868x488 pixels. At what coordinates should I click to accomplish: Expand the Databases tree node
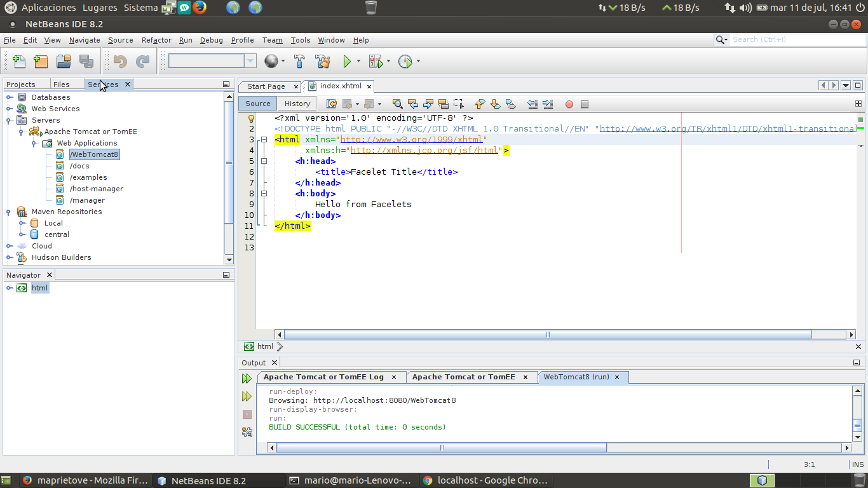coord(10,97)
